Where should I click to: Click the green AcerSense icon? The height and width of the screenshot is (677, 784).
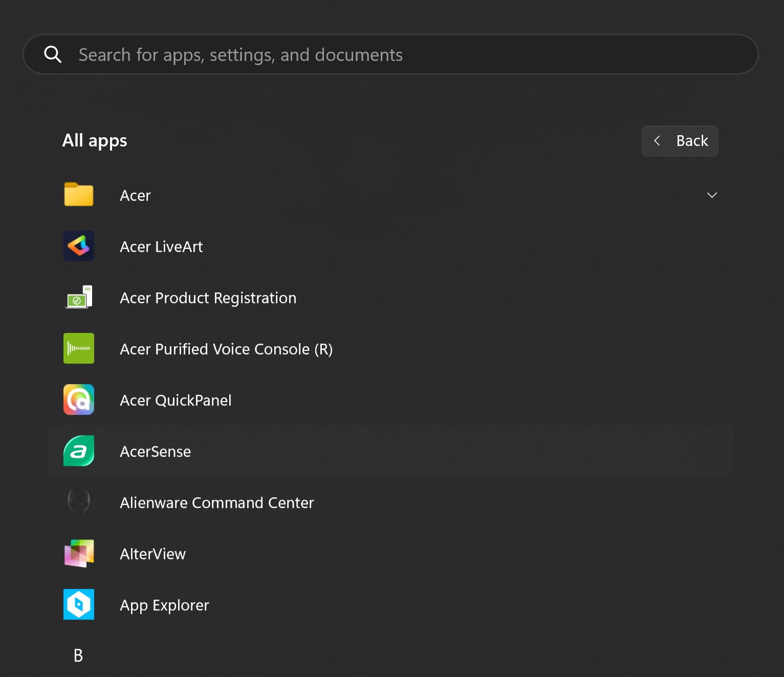tap(79, 451)
